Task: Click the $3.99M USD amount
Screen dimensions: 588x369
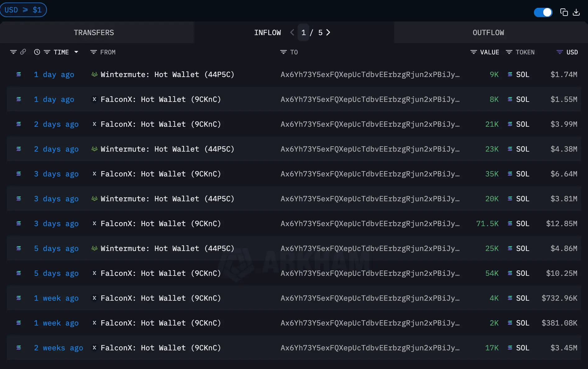Action: point(564,124)
